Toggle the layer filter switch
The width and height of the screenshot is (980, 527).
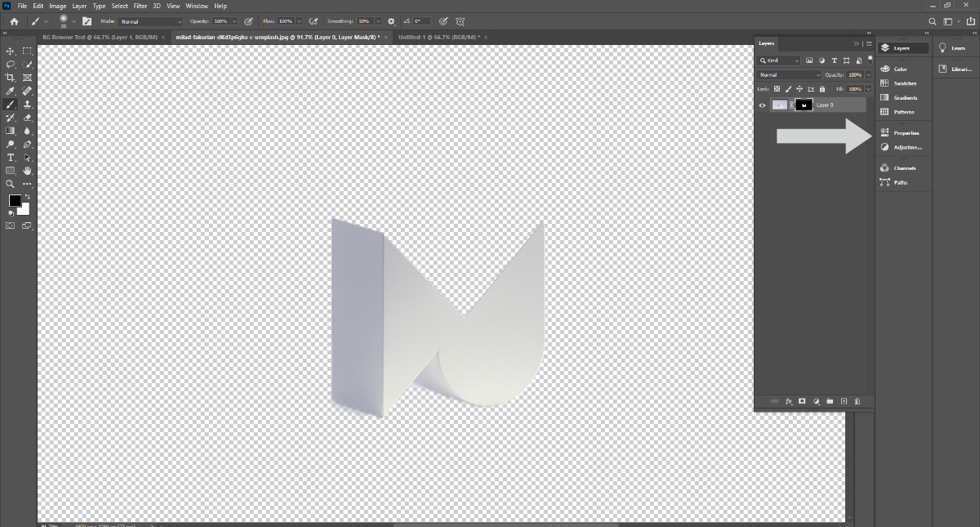(870, 59)
